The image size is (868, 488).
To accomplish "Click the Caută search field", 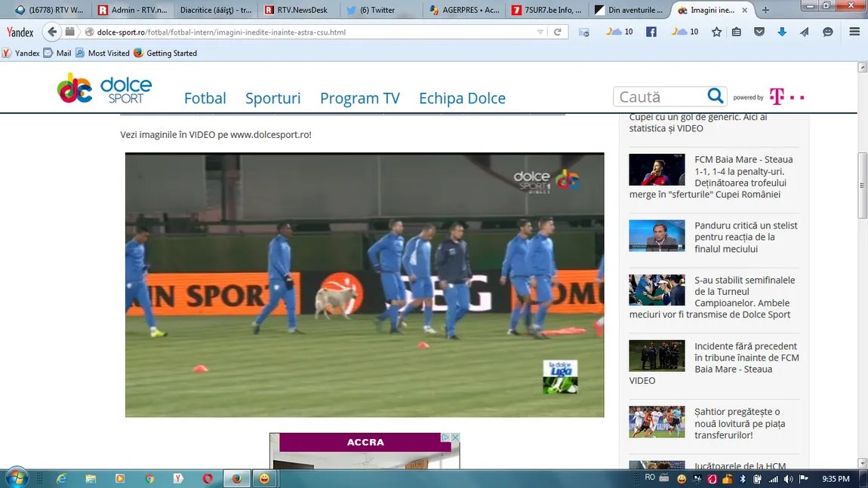I will coord(660,97).
